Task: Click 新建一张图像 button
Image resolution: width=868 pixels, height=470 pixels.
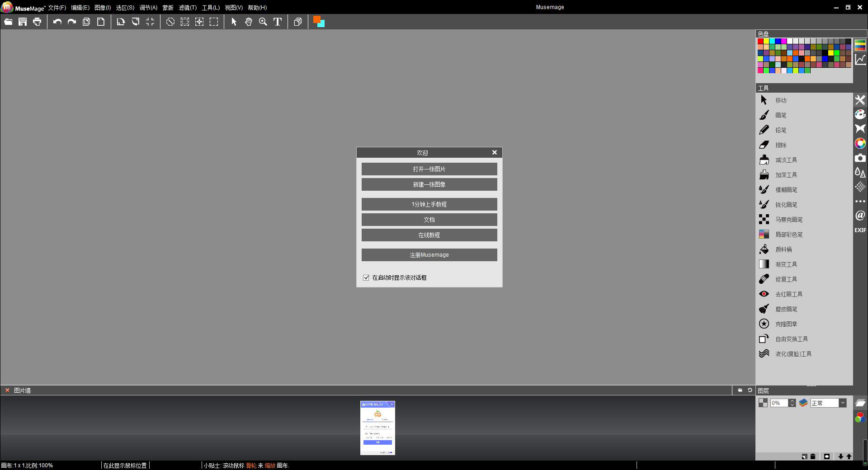Action: click(x=429, y=184)
